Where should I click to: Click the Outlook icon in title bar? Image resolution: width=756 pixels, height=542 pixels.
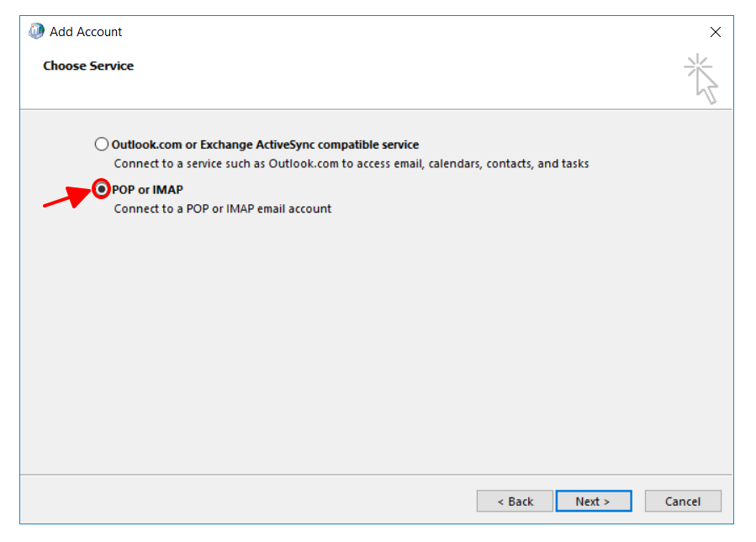click(x=36, y=31)
